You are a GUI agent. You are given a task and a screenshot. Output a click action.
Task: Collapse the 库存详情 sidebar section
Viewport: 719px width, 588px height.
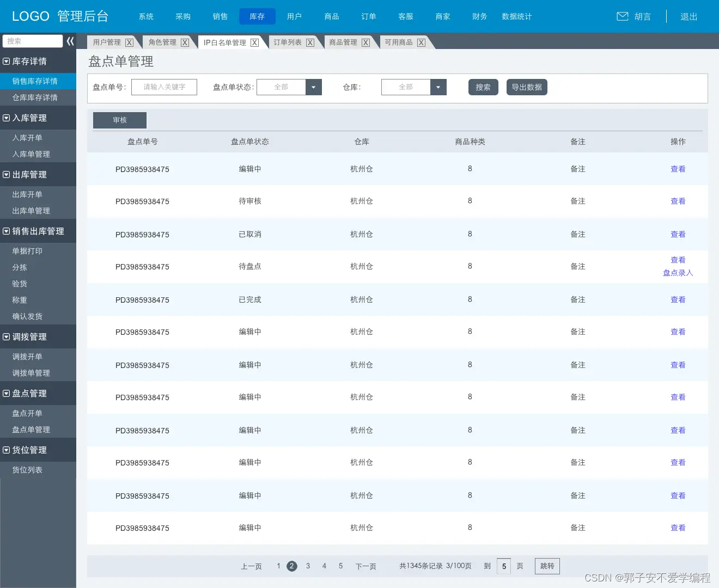(7, 62)
